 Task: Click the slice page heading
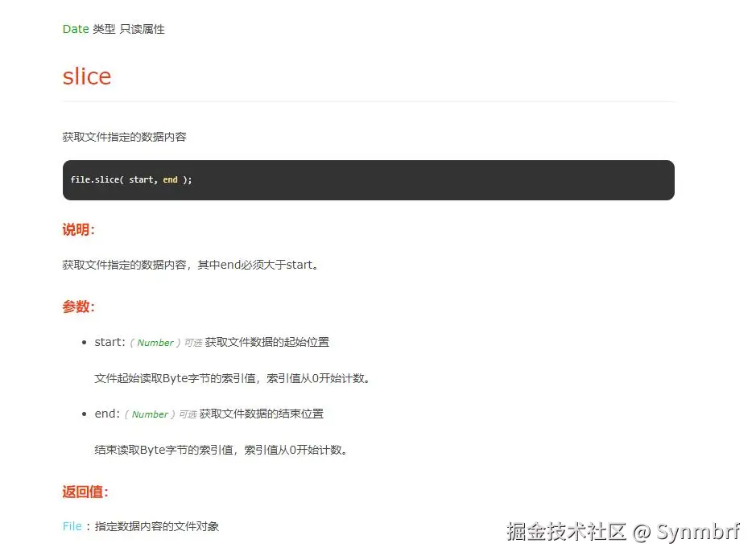point(86,76)
